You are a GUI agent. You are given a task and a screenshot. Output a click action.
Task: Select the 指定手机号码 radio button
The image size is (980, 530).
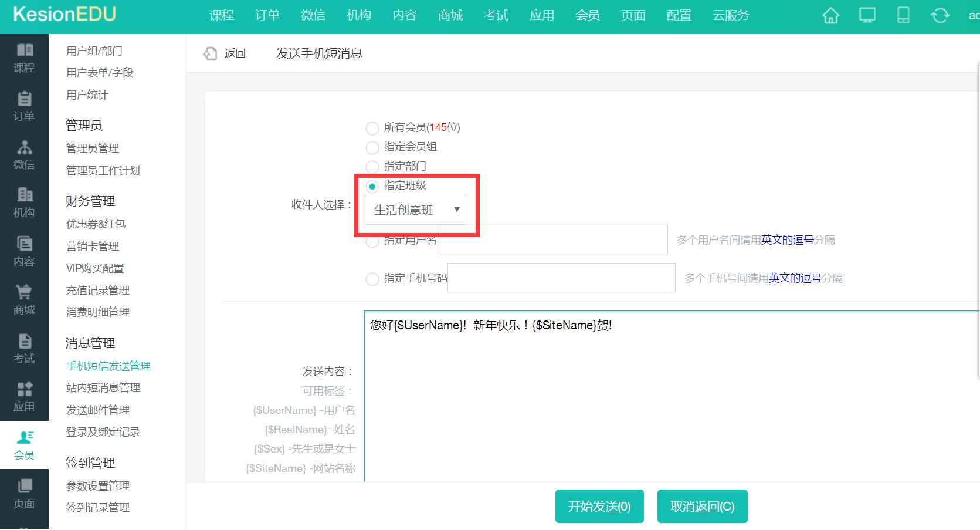coord(372,279)
